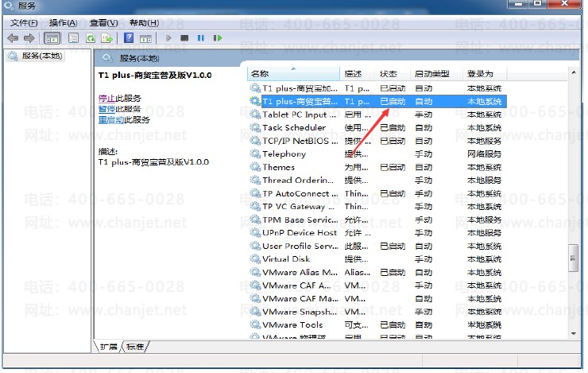The height and width of the screenshot is (373, 588).
Task: Open the Help question mark icon
Action: [x=129, y=38]
